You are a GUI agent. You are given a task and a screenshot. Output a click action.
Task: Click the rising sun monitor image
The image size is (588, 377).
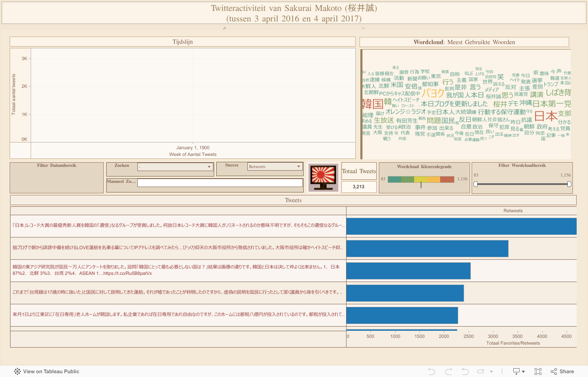[x=323, y=177]
